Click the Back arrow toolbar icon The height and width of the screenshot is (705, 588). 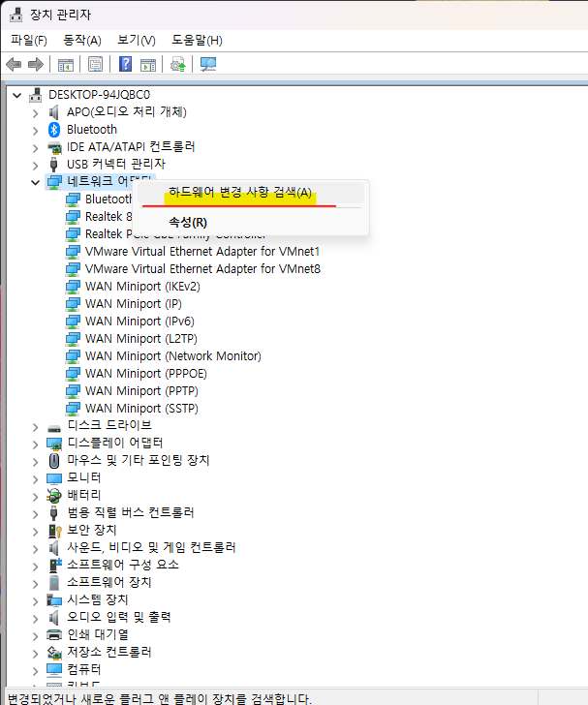(14, 64)
